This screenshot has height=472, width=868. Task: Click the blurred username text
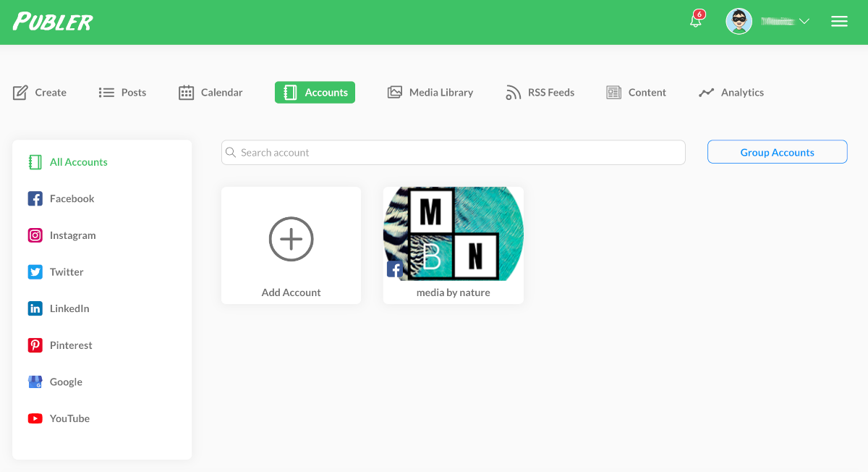click(x=778, y=22)
